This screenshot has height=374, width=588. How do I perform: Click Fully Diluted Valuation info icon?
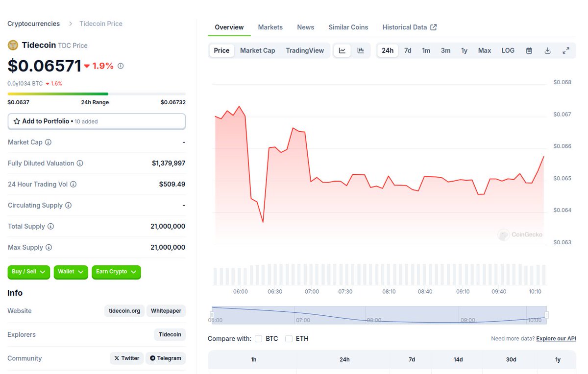tap(80, 164)
